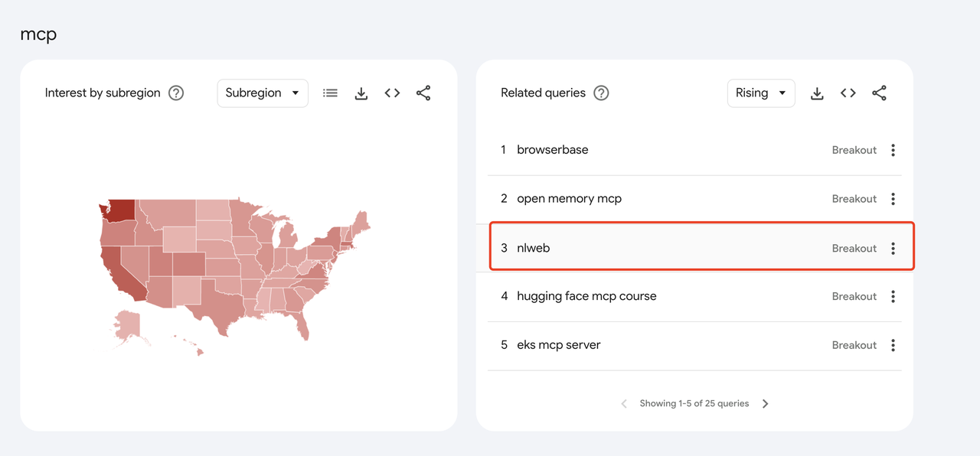The height and width of the screenshot is (456, 980).
Task: Open help for Interest by subregion
Action: [x=176, y=93]
